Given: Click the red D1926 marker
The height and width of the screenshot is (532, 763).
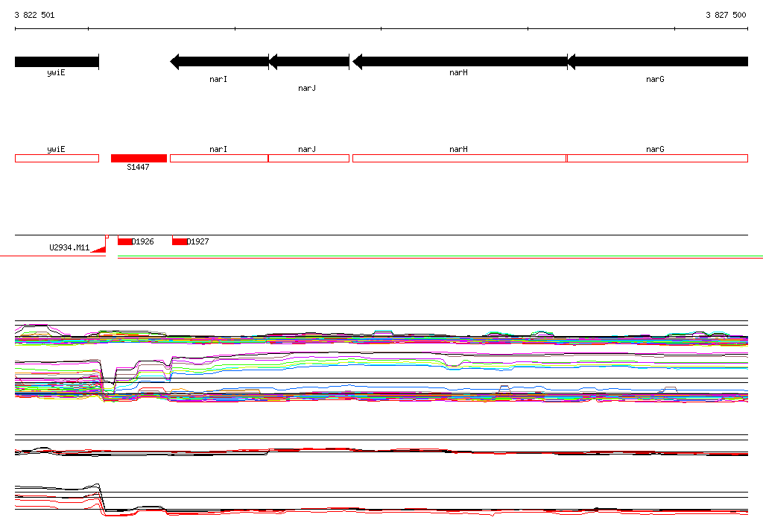Looking at the screenshot, I should (124, 241).
